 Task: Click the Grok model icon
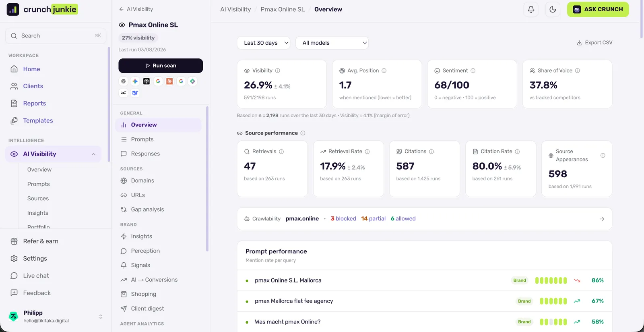click(124, 93)
